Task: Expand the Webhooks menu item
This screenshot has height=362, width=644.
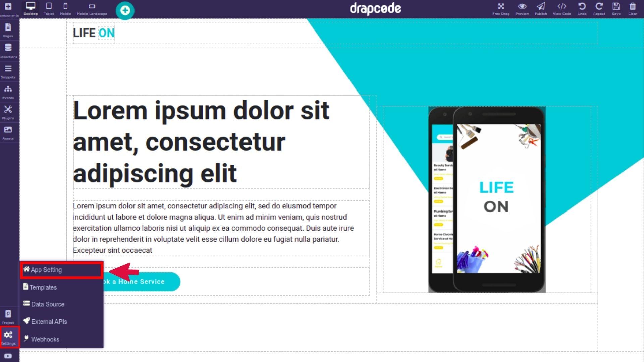Action: 45,339
